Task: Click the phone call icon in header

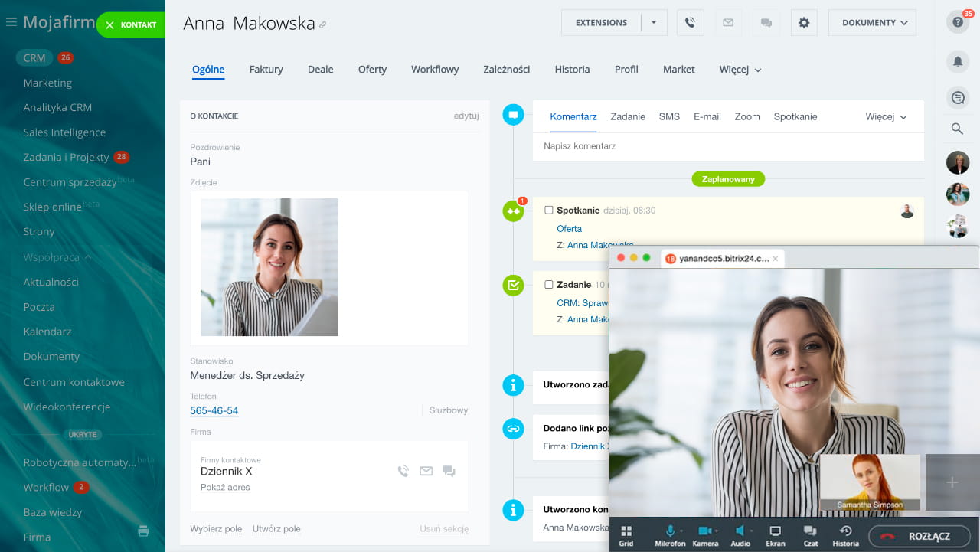Action: (x=690, y=23)
